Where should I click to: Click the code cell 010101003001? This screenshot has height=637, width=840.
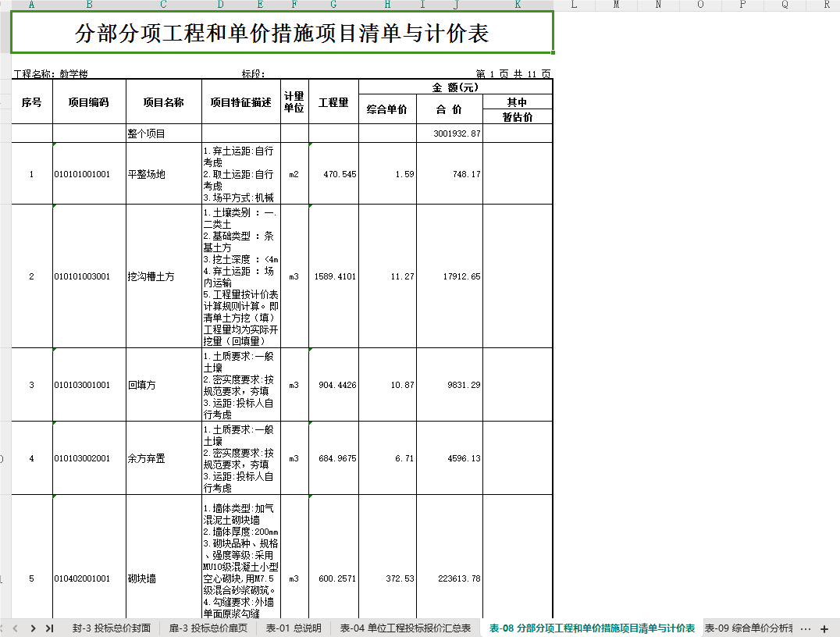coord(89,276)
